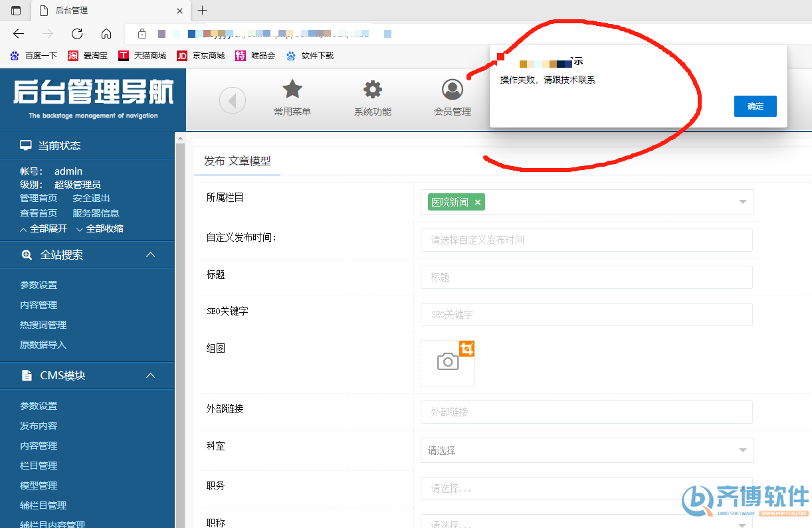
Task: Open 会员管理 user icon
Action: click(453, 89)
